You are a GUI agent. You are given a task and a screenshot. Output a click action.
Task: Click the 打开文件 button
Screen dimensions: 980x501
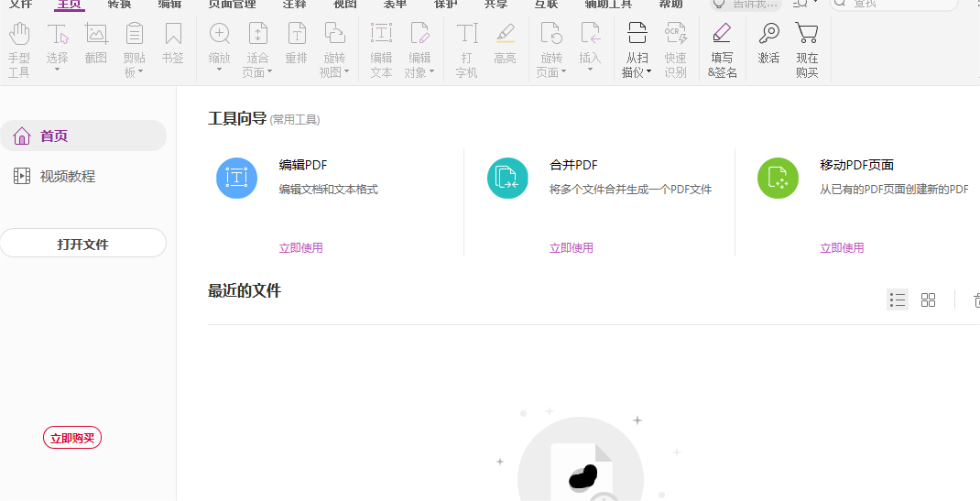click(x=83, y=243)
